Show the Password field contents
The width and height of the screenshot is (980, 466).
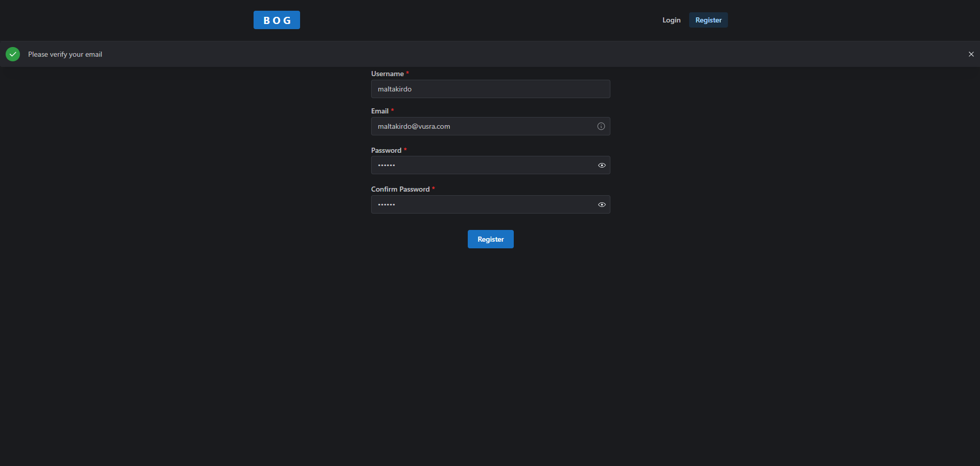point(602,165)
